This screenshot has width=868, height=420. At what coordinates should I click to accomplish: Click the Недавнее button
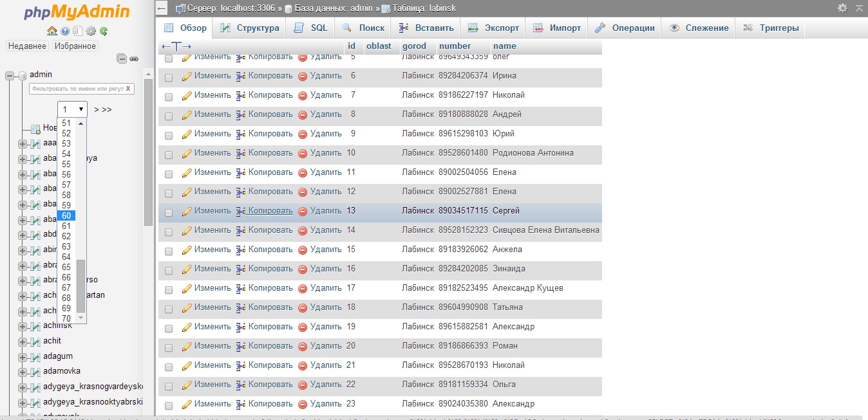point(27,46)
